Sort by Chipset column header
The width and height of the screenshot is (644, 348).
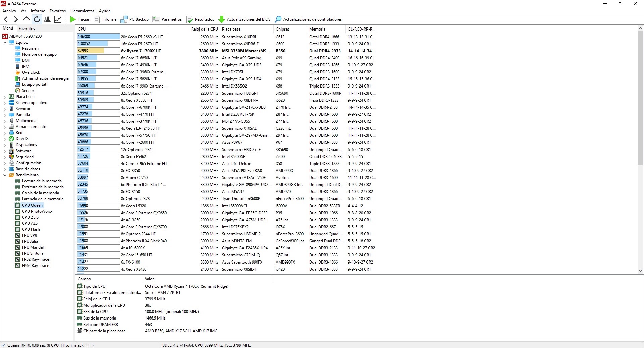(x=290, y=29)
